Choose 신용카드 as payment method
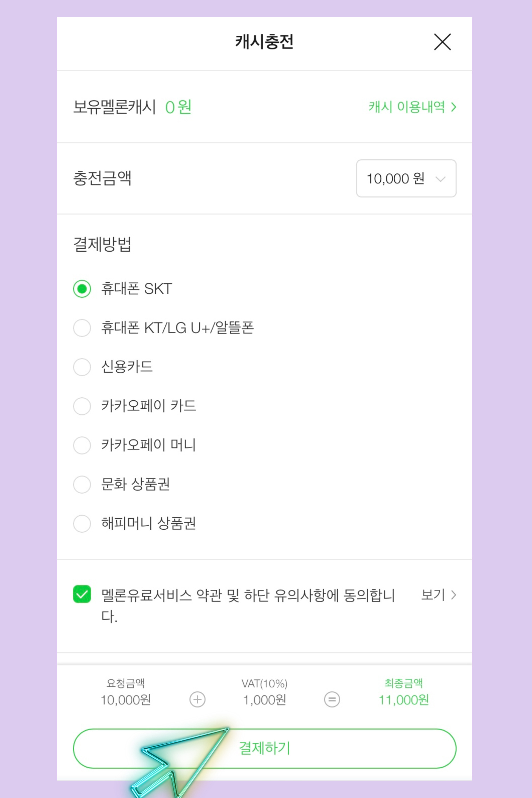The width and height of the screenshot is (532, 798). coord(82,367)
